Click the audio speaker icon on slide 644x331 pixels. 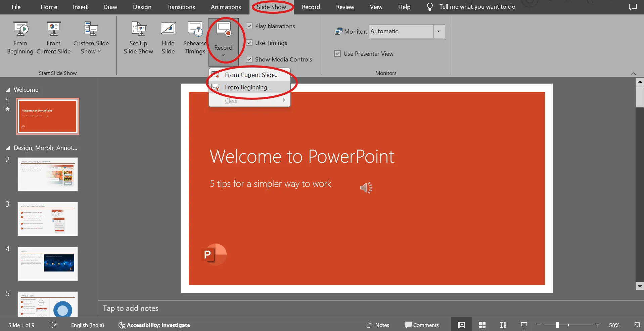[x=366, y=188]
